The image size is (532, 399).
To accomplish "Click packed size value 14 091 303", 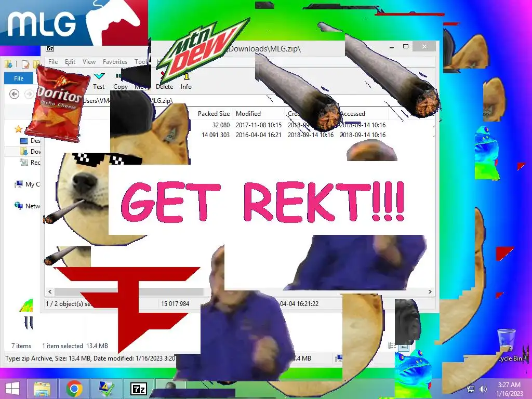I will point(216,135).
